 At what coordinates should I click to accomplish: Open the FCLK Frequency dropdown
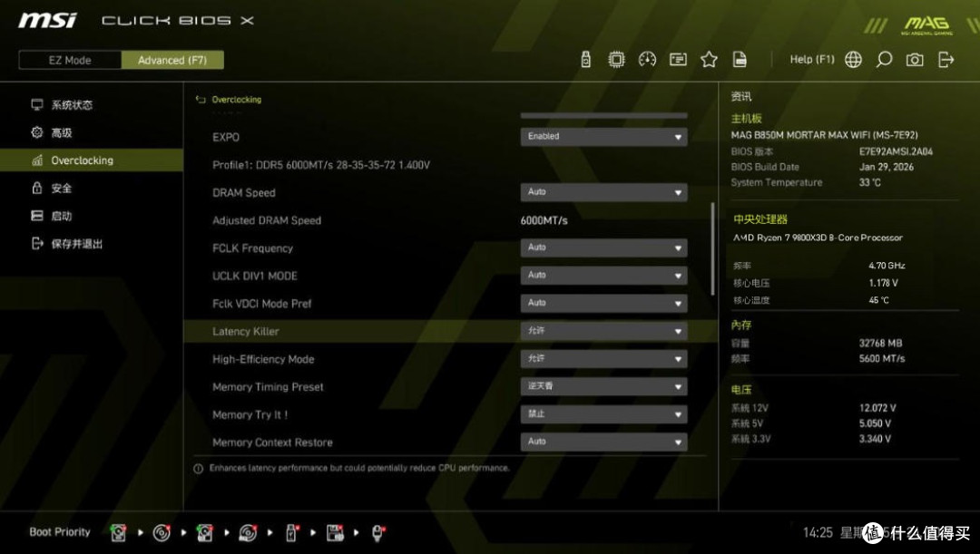click(x=603, y=248)
